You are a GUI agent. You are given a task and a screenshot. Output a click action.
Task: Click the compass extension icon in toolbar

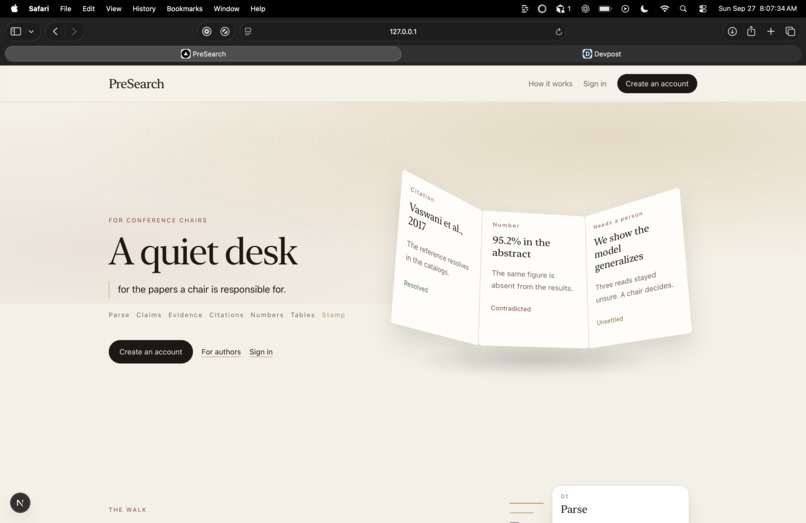225,31
